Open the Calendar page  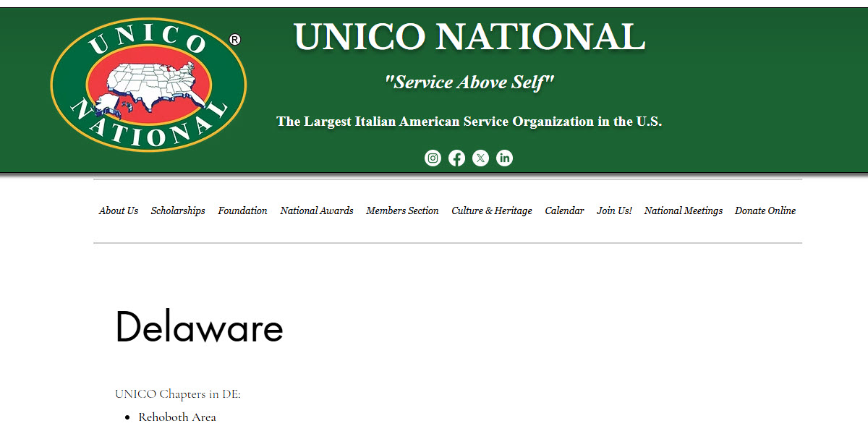tap(564, 210)
